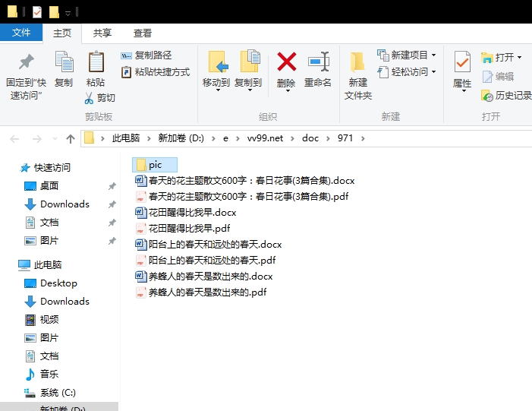Open 桌面 in quick access
This screenshot has width=532, height=411.
click(x=42, y=186)
